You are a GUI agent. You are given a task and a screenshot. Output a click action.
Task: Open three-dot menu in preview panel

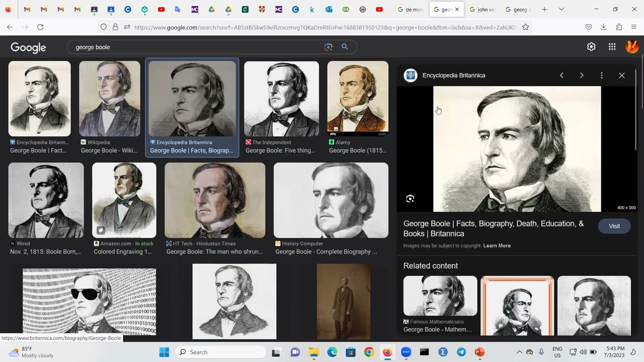pyautogui.click(x=602, y=75)
